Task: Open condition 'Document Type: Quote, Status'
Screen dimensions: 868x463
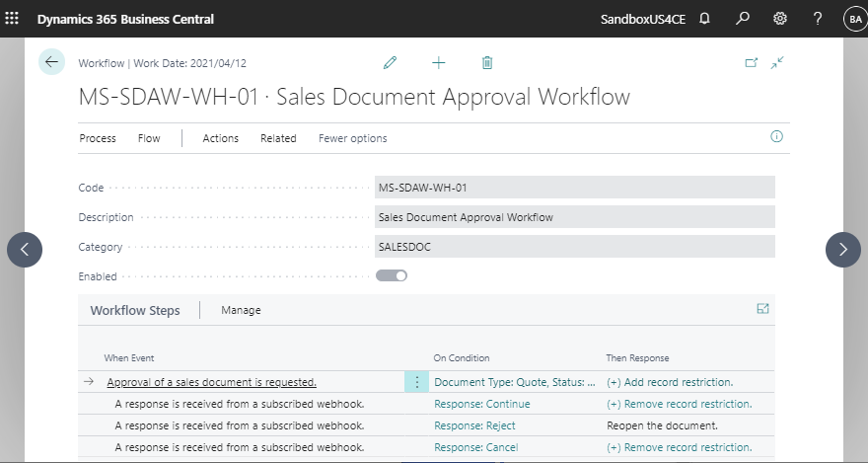Action: coord(515,382)
